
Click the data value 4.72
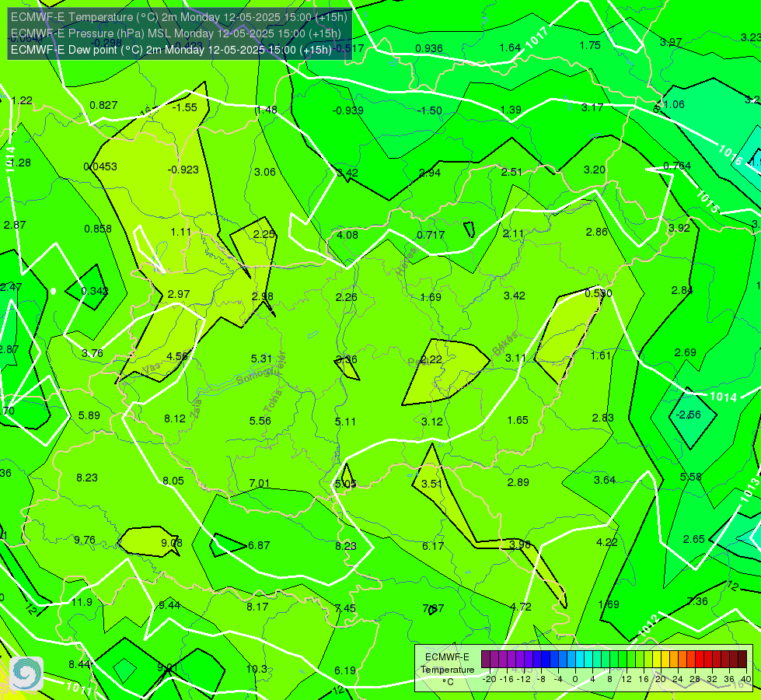521,607
